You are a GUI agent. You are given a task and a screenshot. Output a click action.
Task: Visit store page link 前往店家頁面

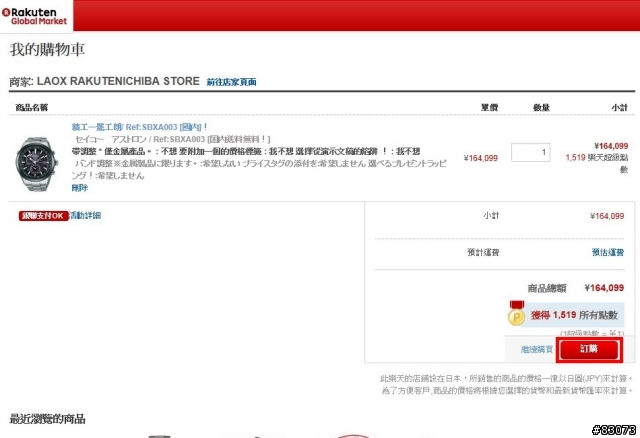pyautogui.click(x=231, y=82)
